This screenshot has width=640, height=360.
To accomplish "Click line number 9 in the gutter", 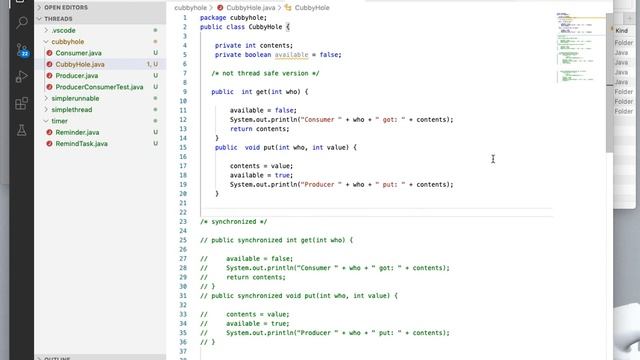I will click(x=185, y=92).
